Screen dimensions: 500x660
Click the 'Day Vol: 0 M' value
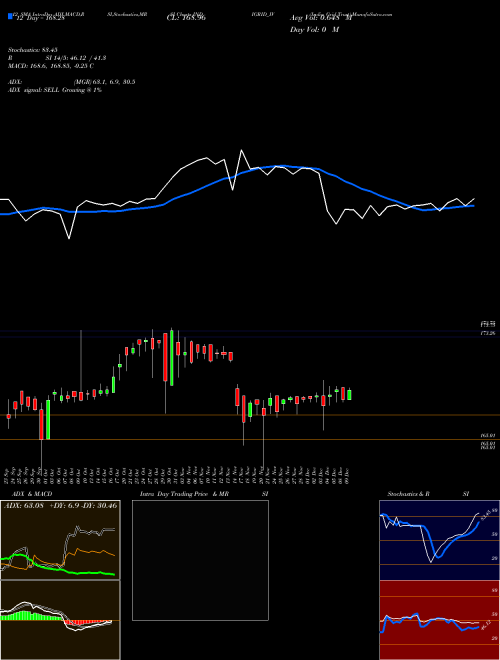(x=314, y=30)
